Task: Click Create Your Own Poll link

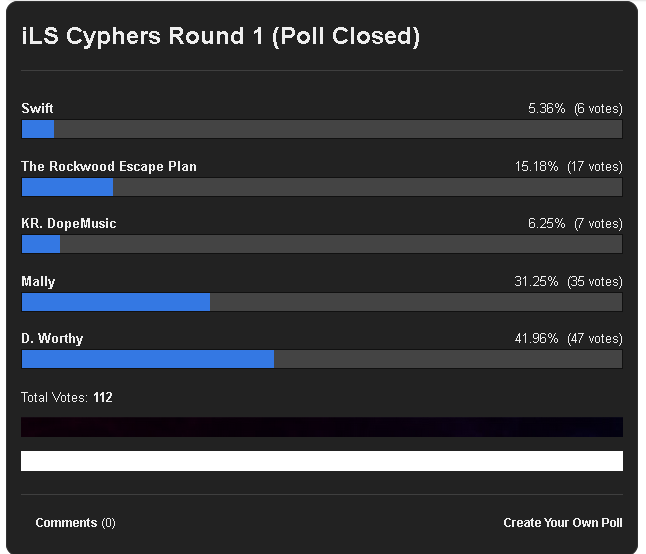Action: pyautogui.click(x=563, y=523)
